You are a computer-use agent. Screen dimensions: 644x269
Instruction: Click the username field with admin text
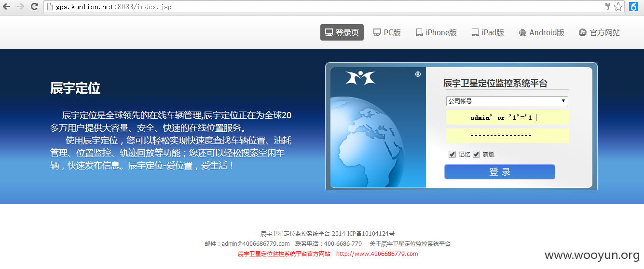coord(507,117)
